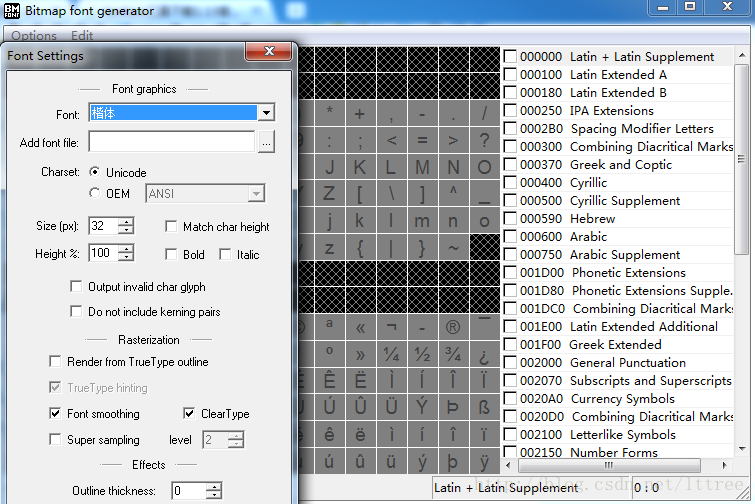The width and height of the screenshot is (755, 504).
Task: Browse for font file with ellipsis button
Action: [266, 142]
